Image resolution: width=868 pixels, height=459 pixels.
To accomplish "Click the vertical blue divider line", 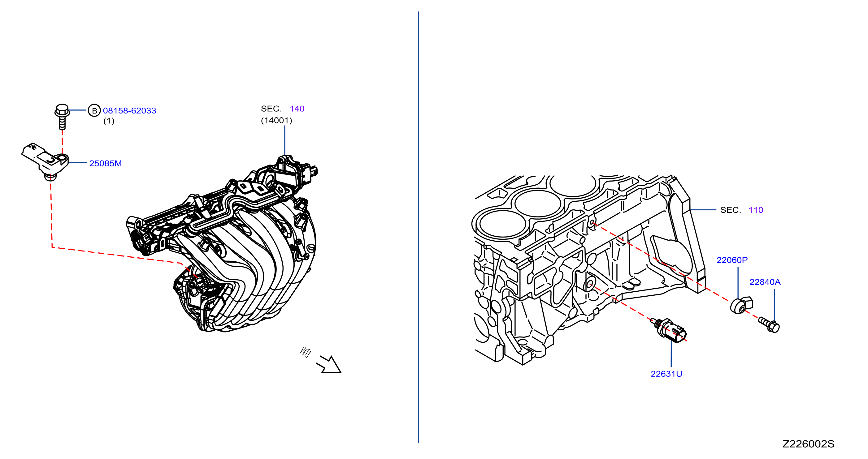I will tap(419, 227).
